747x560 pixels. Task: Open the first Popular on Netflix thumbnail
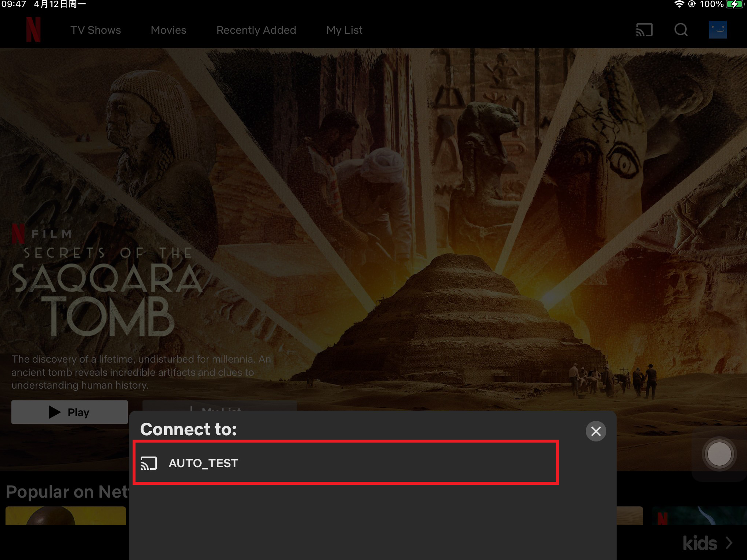click(x=66, y=516)
